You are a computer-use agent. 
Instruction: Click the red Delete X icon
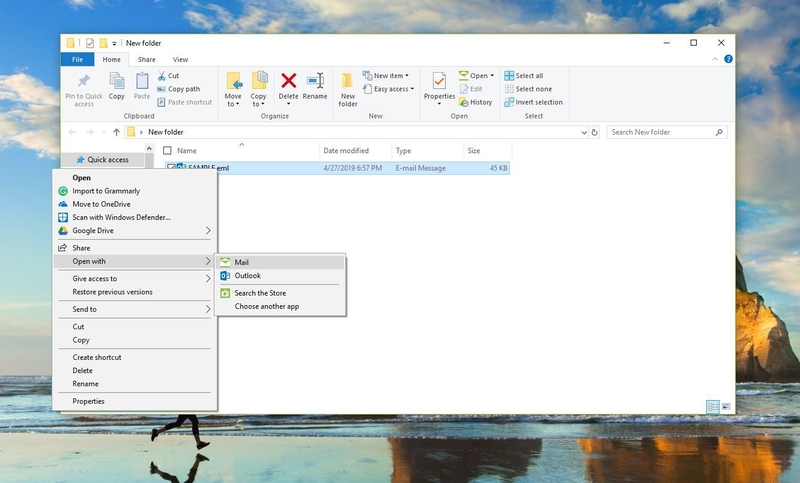[289, 81]
